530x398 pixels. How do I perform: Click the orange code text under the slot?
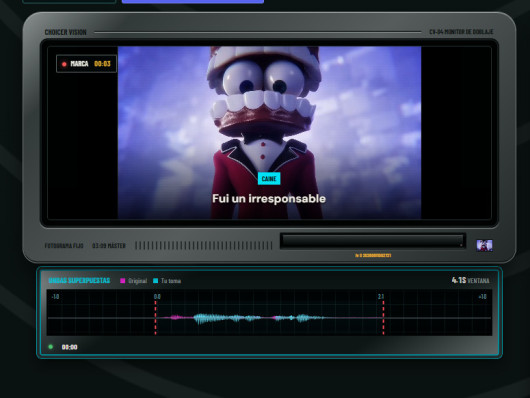pos(373,255)
